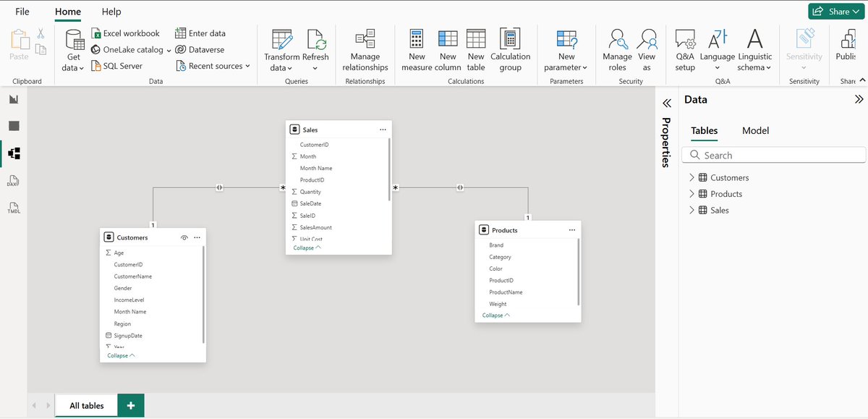Connect to Dataverse

pos(200,50)
